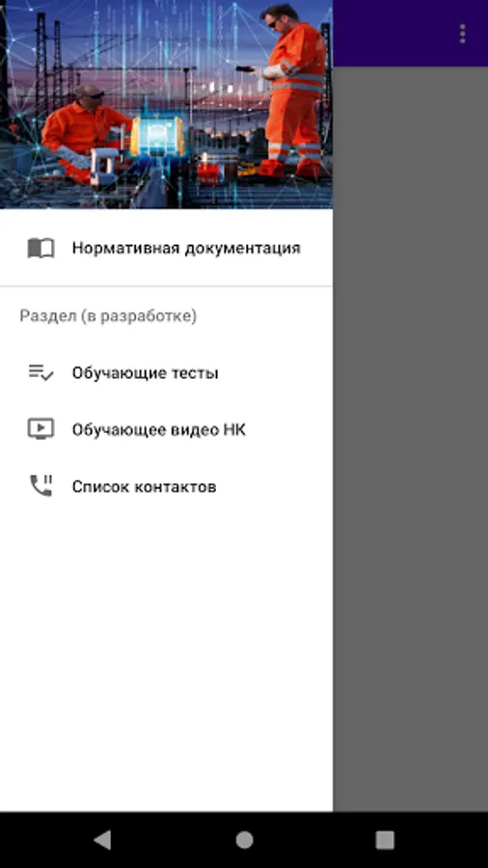The width and height of the screenshot is (488, 868).
Task: Dismiss drawer by tapping the dimmed gray area
Action: [411, 439]
